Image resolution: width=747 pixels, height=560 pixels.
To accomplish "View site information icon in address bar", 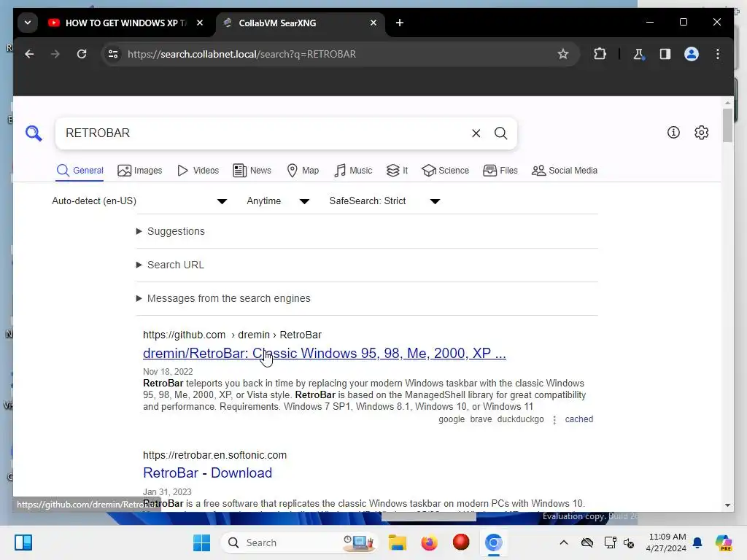I will pyautogui.click(x=113, y=54).
